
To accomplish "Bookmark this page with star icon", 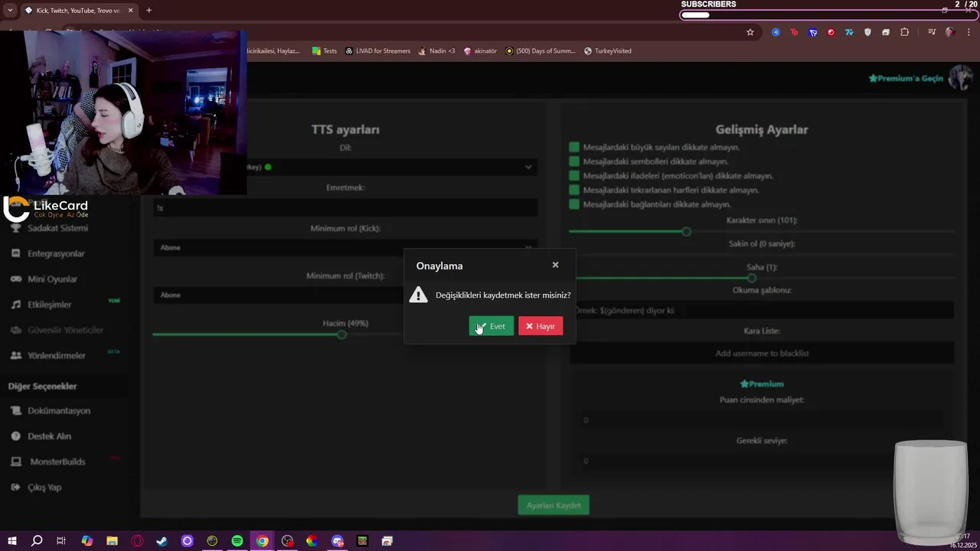I will (x=750, y=32).
